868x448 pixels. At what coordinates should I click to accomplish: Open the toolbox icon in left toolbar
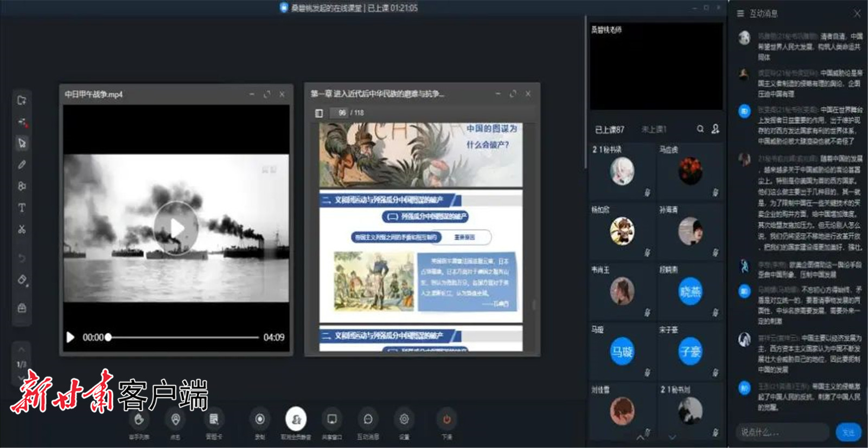(x=22, y=308)
